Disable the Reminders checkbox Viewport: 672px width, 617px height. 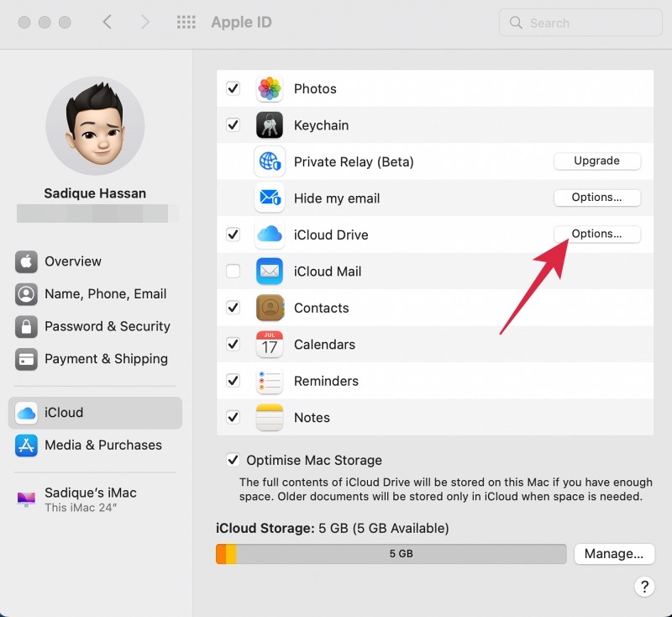pos(233,381)
